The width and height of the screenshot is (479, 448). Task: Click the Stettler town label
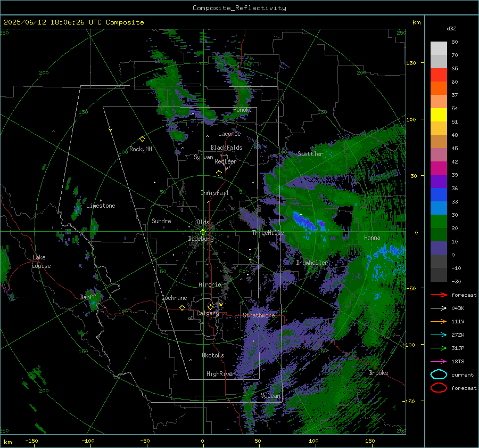(310, 154)
